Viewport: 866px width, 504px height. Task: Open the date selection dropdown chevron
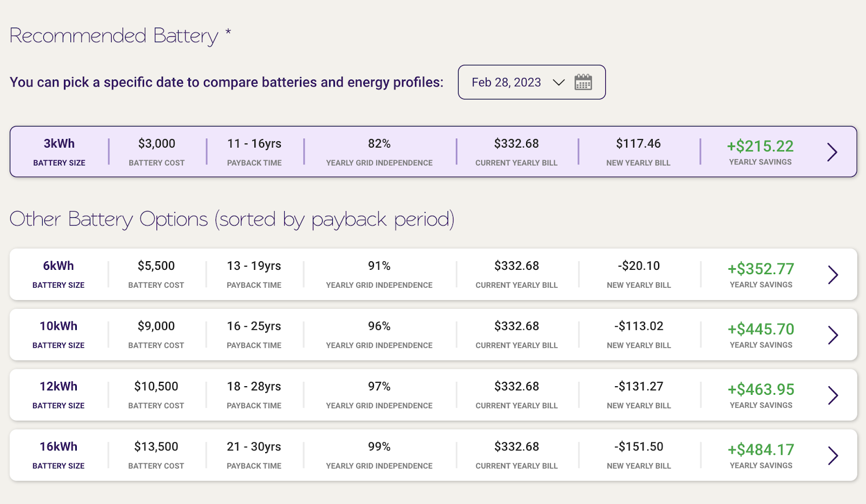click(560, 83)
